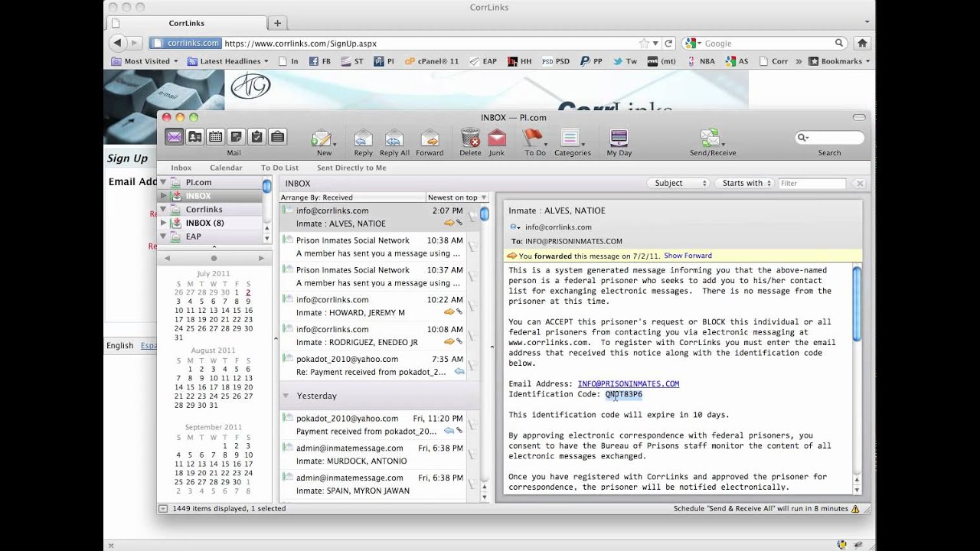
Task: Open the Inbox favorites bar item
Action: [181, 168]
